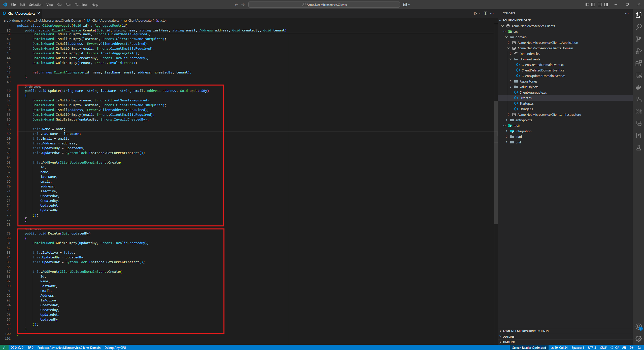
Task: Open the Manage gear icon
Action: [638, 339]
